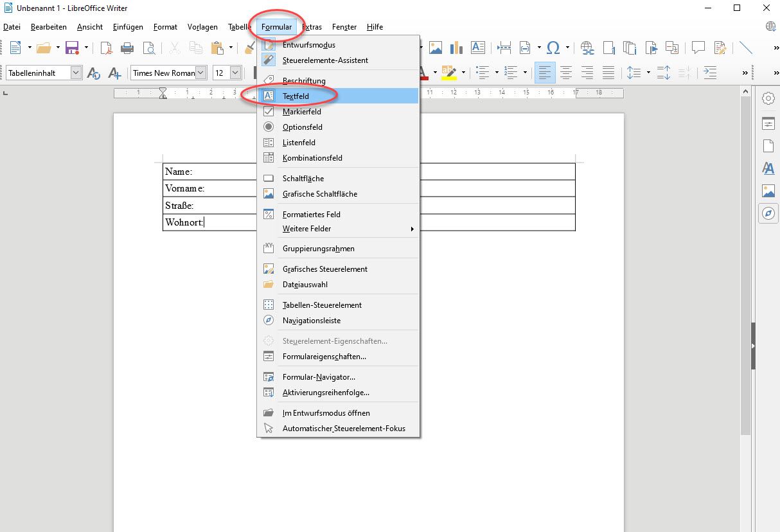Click the Paste clipboard icon
Viewport: 780px width, 532px height.
[x=217, y=48]
